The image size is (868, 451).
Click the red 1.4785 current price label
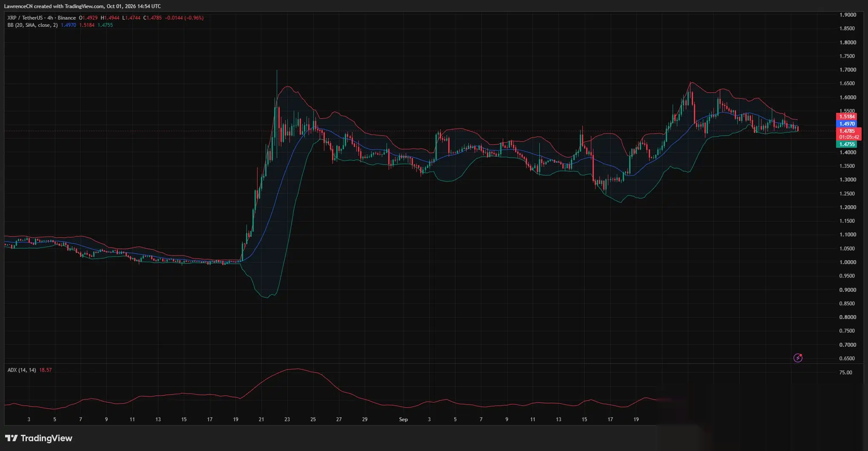click(x=848, y=131)
